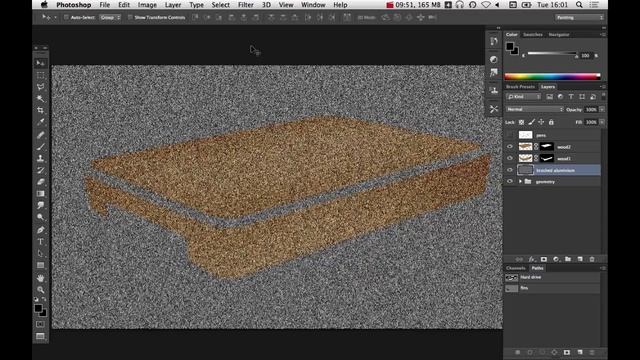This screenshot has width=640, height=360.
Task: Add layer style with fx icon
Action: (531, 259)
